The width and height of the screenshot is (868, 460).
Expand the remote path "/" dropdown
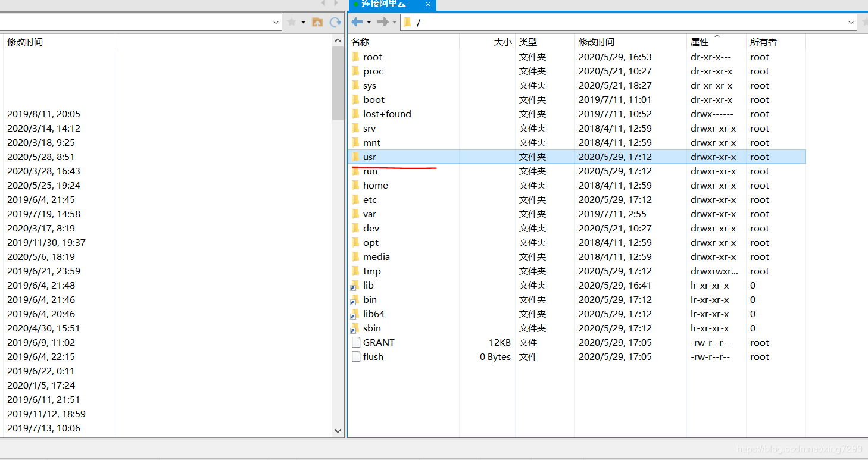click(x=851, y=23)
